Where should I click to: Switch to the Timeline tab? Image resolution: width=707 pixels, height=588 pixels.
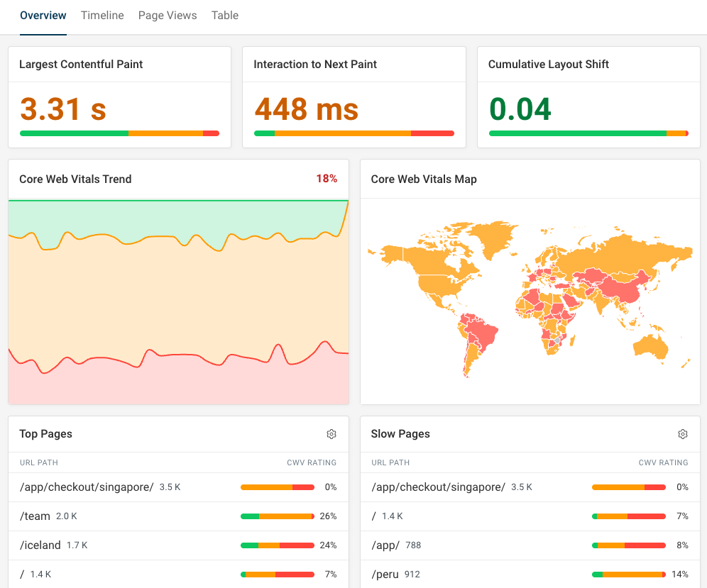[102, 15]
